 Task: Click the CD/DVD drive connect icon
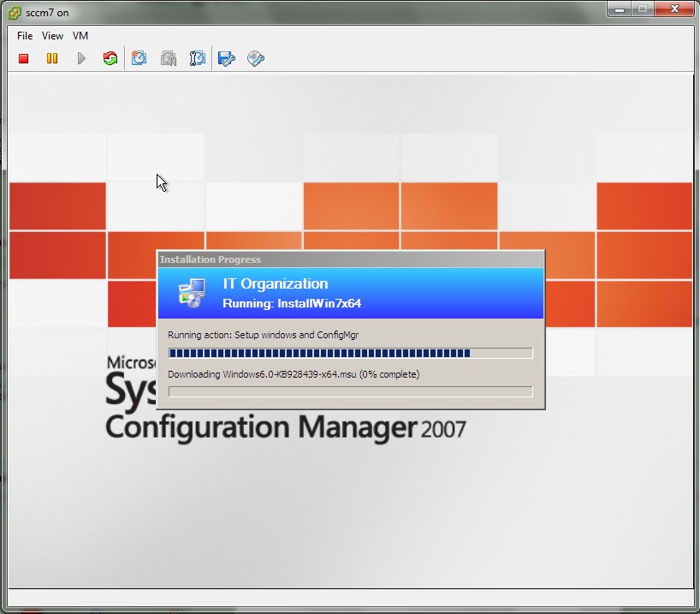[x=256, y=58]
